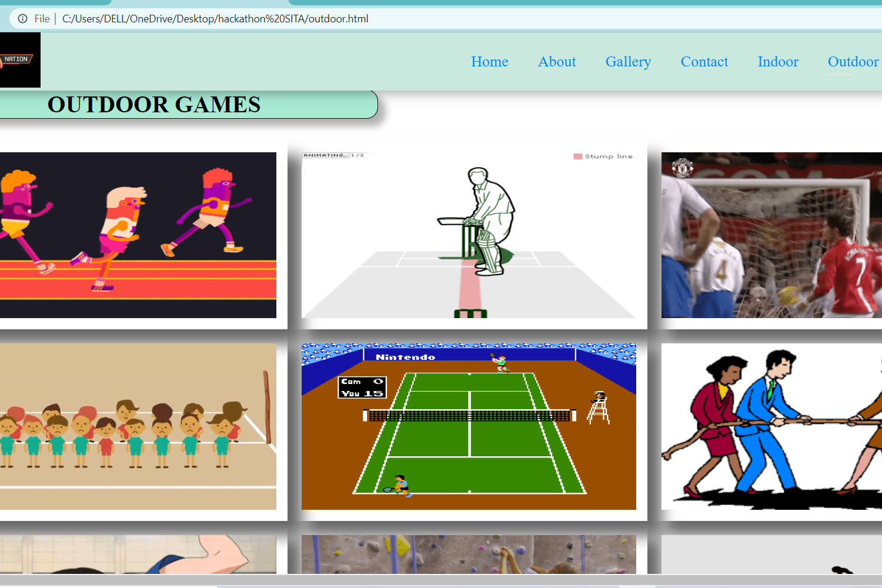Screen dimensions: 882x588
Task: Click the 'Stump line' legend text
Action: click(609, 156)
